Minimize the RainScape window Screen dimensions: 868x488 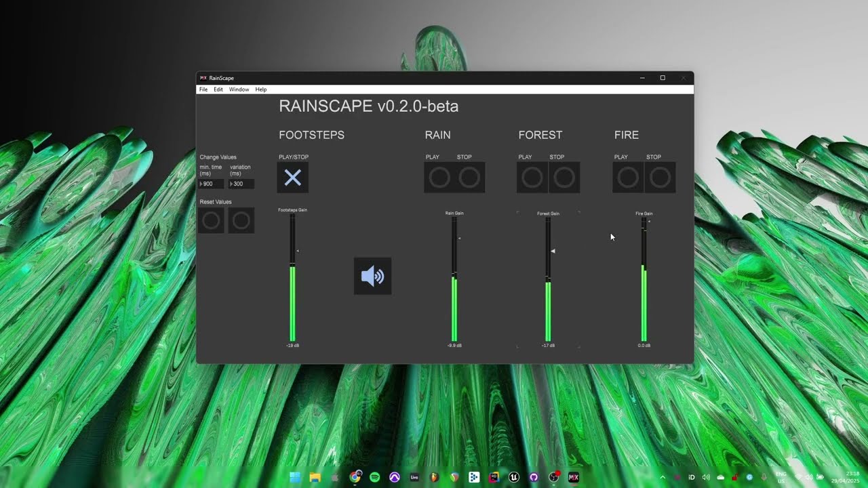click(642, 78)
